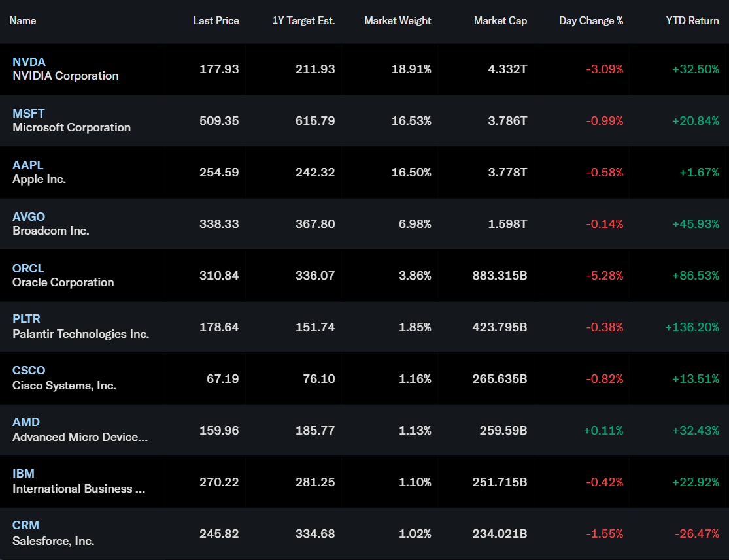Select Oracle Corporation company name
The height and width of the screenshot is (560, 729).
63,282
